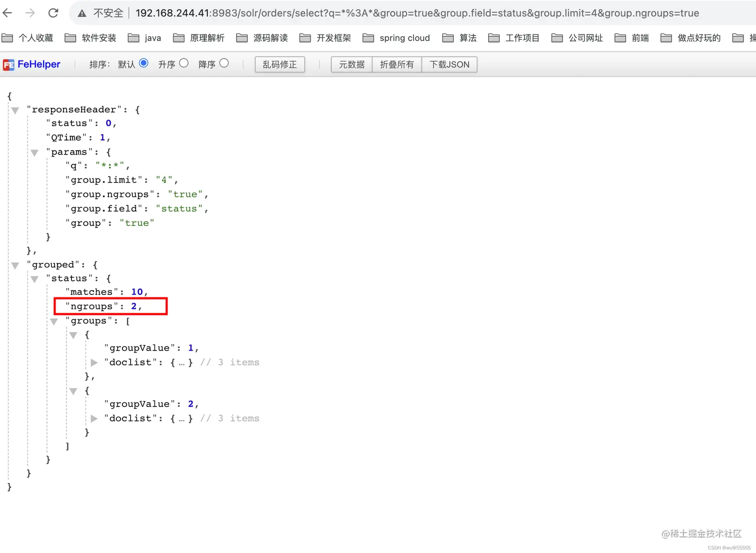Click the 折叠所有 collapse all button
Screen dimensions: 756x553
coord(397,64)
